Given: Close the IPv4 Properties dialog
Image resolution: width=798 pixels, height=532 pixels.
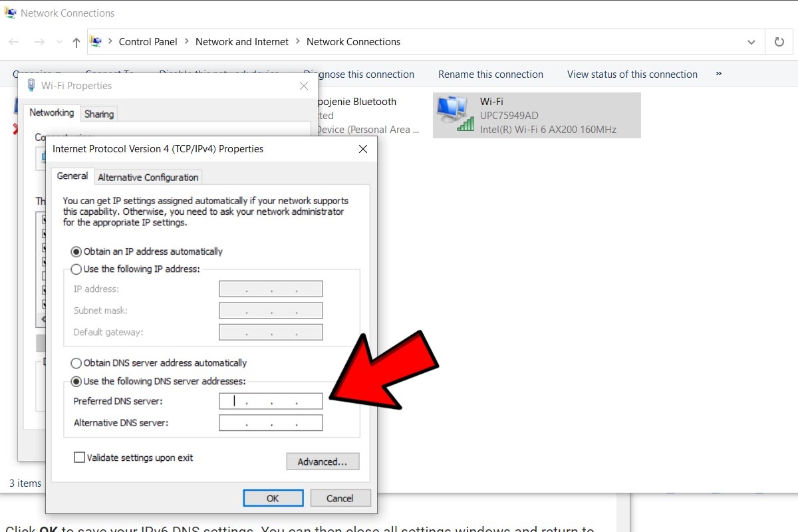Looking at the screenshot, I should pos(363,149).
